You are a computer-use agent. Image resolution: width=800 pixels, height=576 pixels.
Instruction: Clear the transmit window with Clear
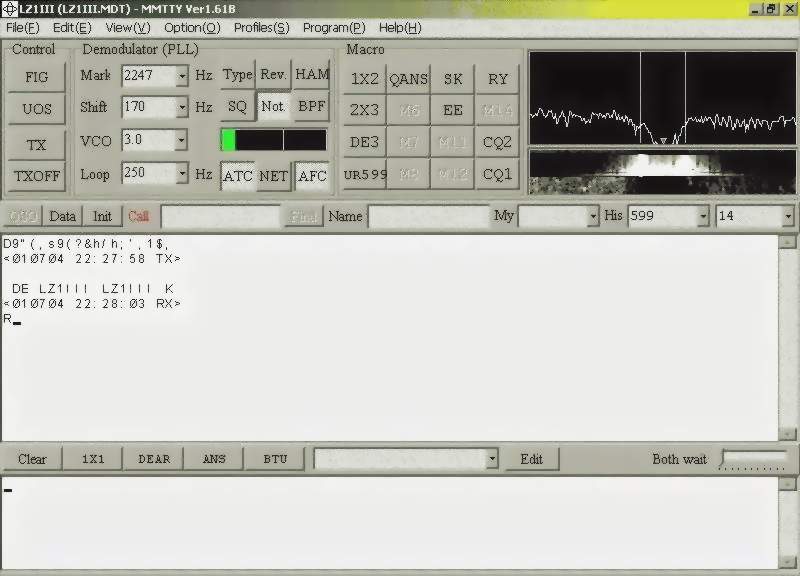tap(32, 459)
